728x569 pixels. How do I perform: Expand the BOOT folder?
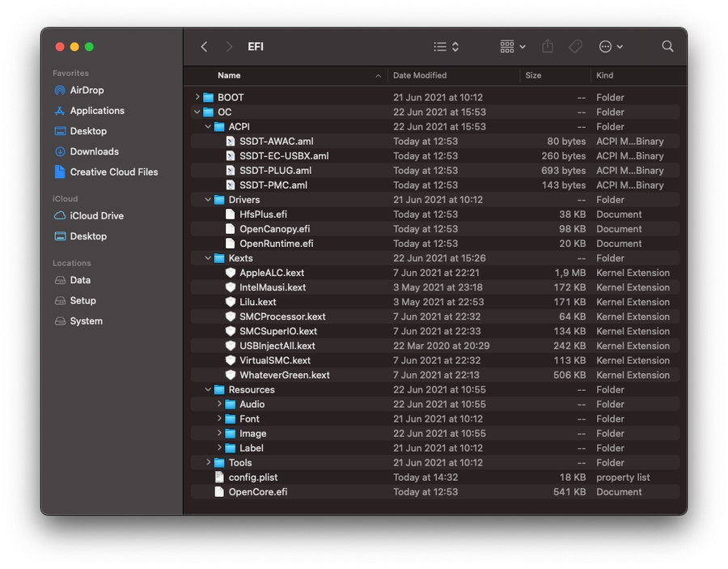pyautogui.click(x=197, y=97)
